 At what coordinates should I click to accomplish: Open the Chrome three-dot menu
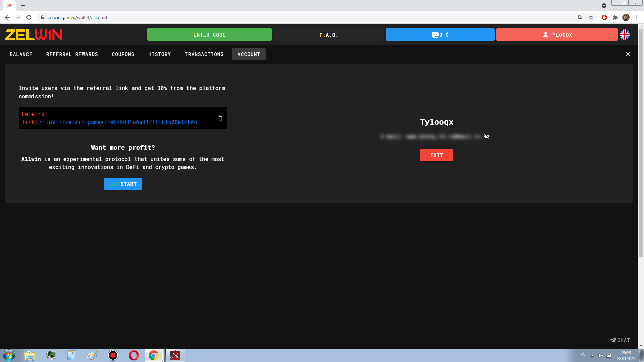[x=637, y=17]
